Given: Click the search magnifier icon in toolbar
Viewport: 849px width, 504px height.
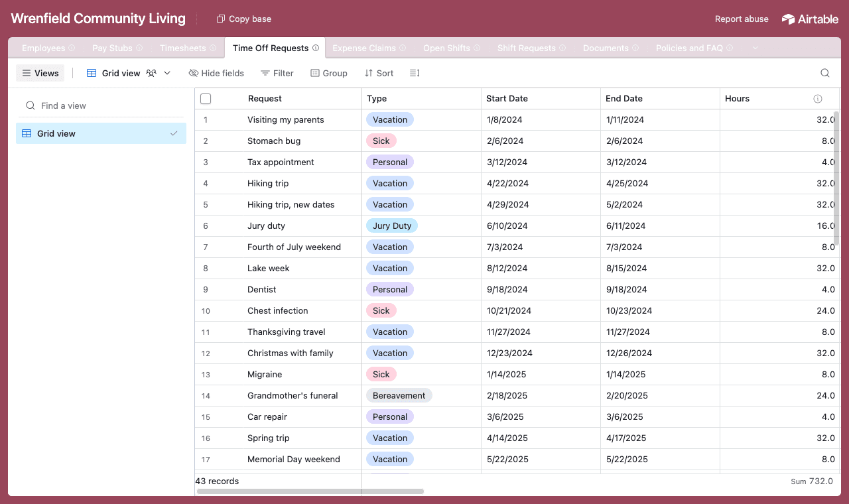Looking at the screenshot, I should (x=825, y=73).
